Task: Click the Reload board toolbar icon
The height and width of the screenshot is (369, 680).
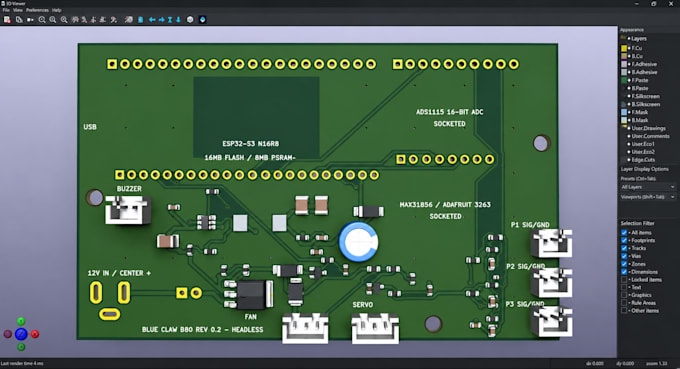Action: coord(7,20)
